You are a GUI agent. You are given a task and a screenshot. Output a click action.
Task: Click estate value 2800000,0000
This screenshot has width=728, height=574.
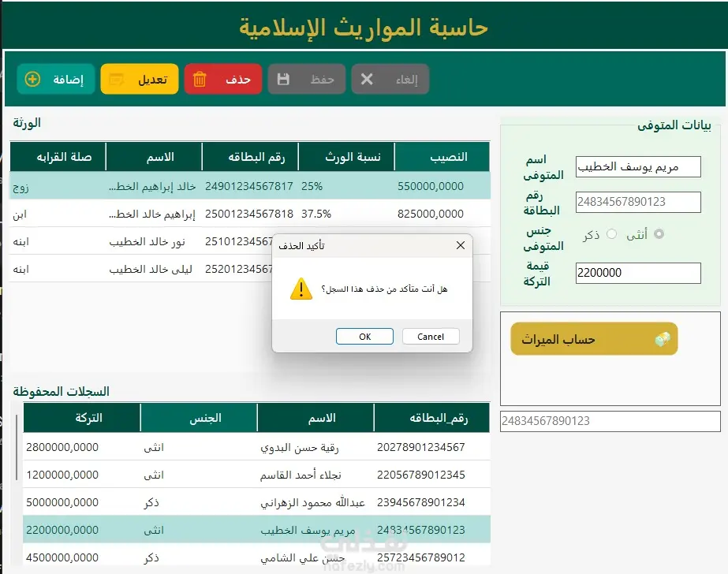[x=62, y=447]
